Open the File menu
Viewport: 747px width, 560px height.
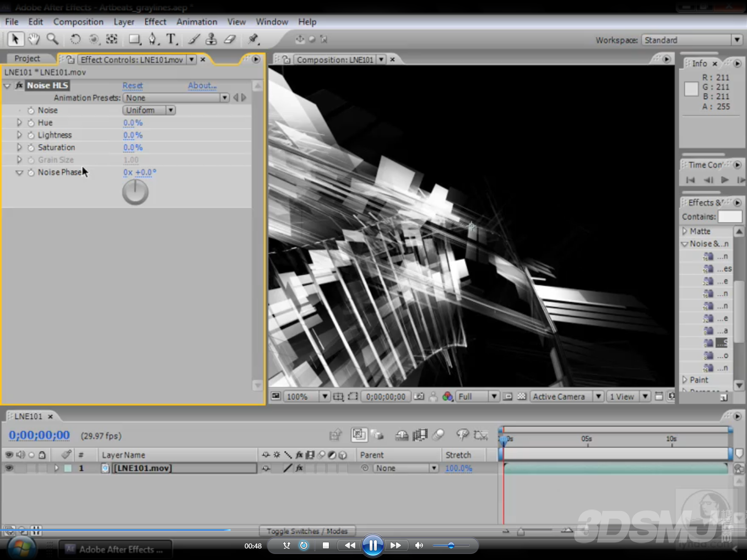12,21
